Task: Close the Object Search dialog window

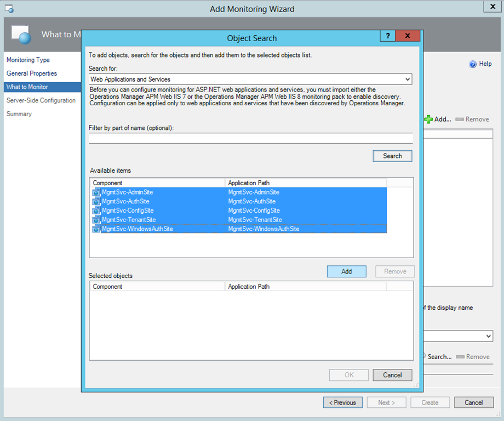Action: click(x=408, y=36)
